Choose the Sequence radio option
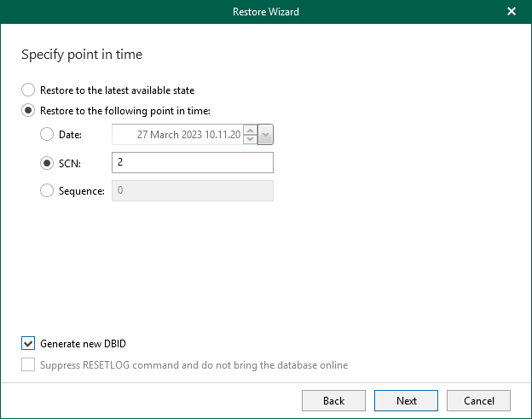This screenshot has width=532, height=419. click(x=48, y=191)
